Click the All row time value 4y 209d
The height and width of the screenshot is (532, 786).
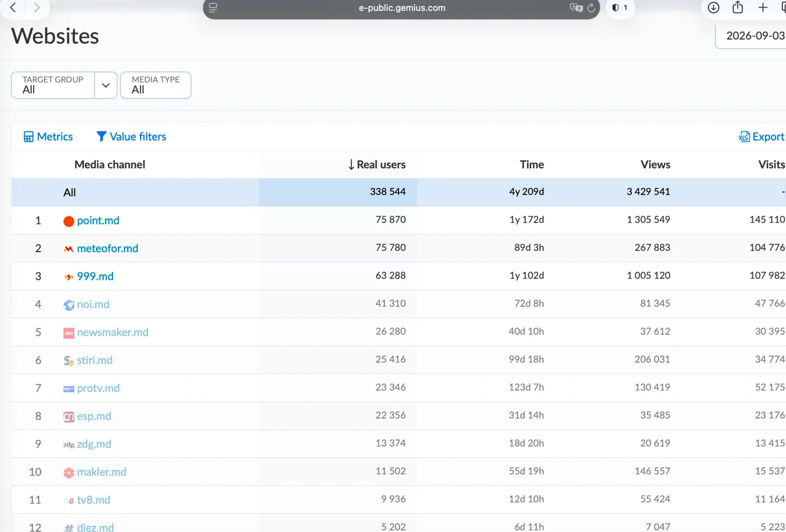pyautogui.click(x=526, y=191)
